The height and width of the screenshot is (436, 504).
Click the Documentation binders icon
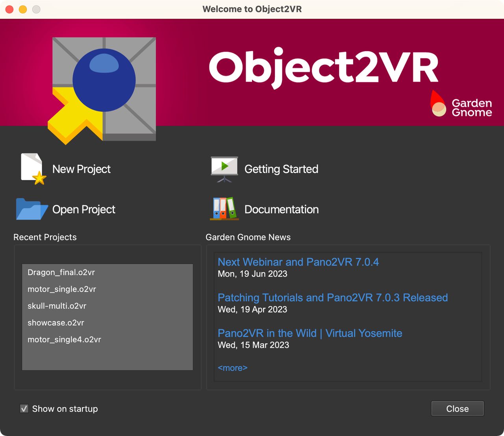tap(224, 209)
